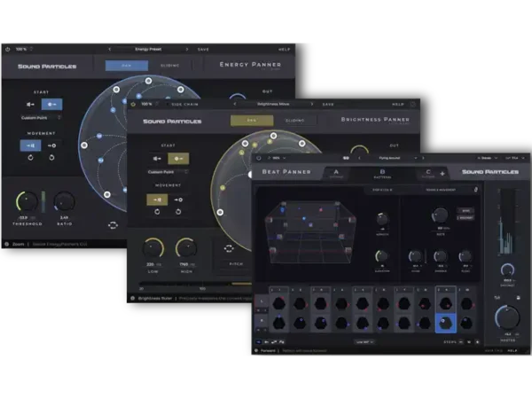Viewport: 532px width, 399px height.
Task: Open Brightness Panner zoom percentage dropdown
Action: [150, 104]
